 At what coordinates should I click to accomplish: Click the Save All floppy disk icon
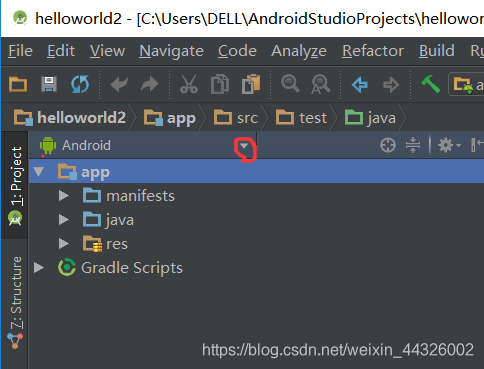click(49, 84)
